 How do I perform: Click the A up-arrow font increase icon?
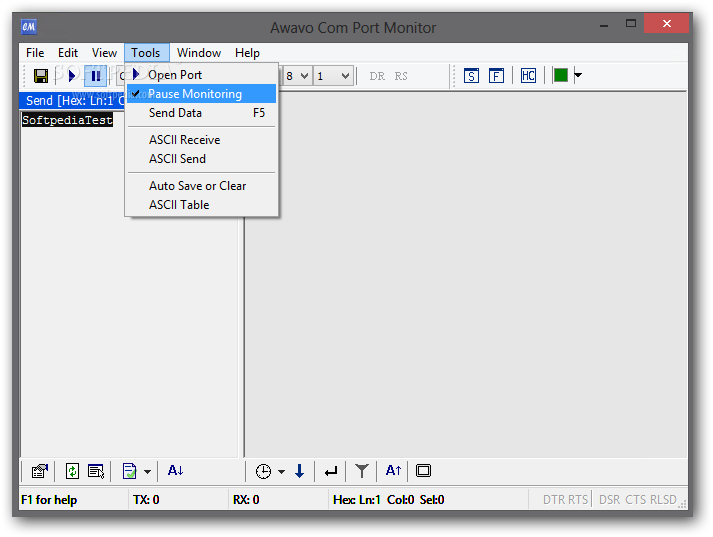(x=393, y=470)
